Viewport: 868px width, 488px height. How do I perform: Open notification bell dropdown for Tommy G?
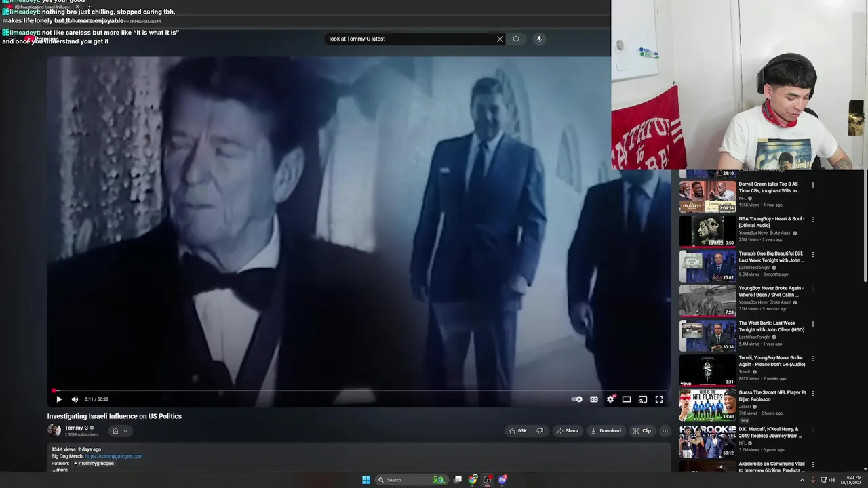point(120,431)
